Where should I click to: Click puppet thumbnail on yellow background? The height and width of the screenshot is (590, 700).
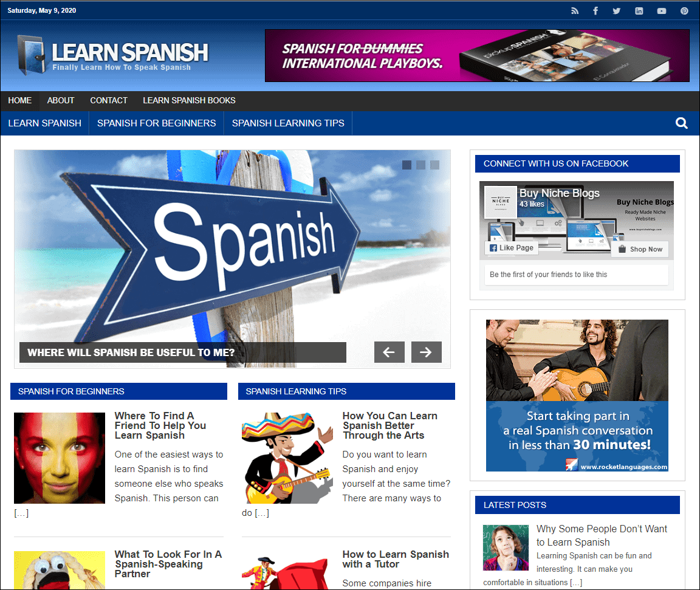click(60, 571)
